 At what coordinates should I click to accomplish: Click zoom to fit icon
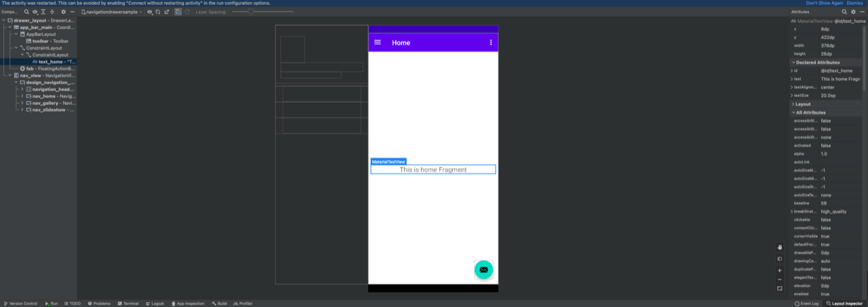tap(779, 289)
